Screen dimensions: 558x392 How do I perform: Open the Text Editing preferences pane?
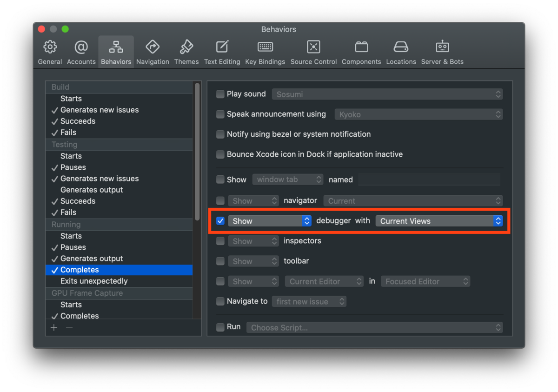pyautogui.click(x=222, y=52)
